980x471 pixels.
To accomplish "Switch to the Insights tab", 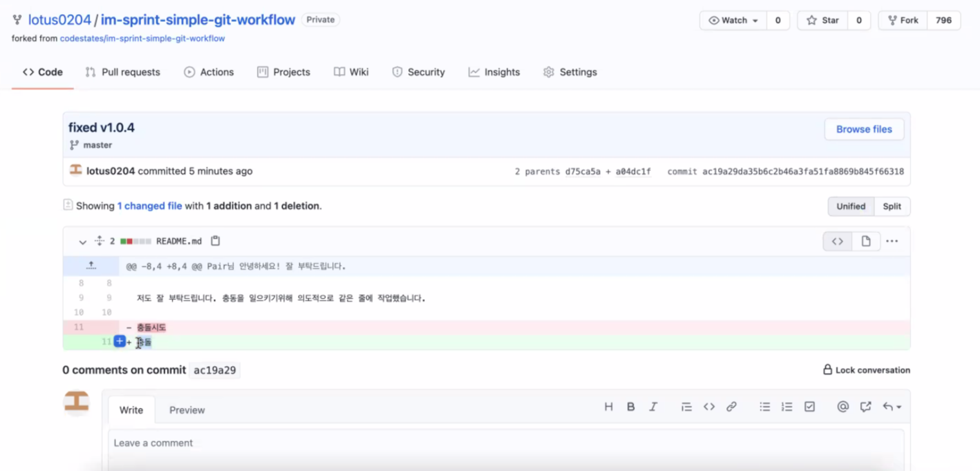I will pos(494,72).
